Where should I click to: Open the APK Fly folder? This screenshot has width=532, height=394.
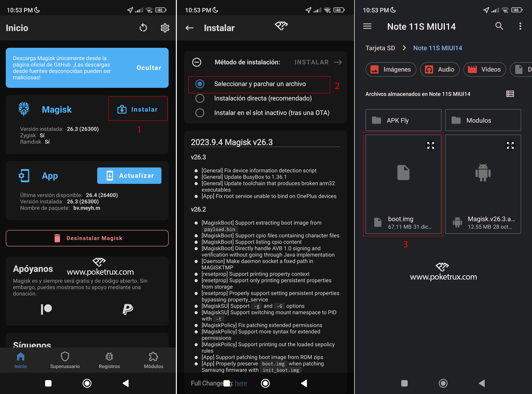403,120
